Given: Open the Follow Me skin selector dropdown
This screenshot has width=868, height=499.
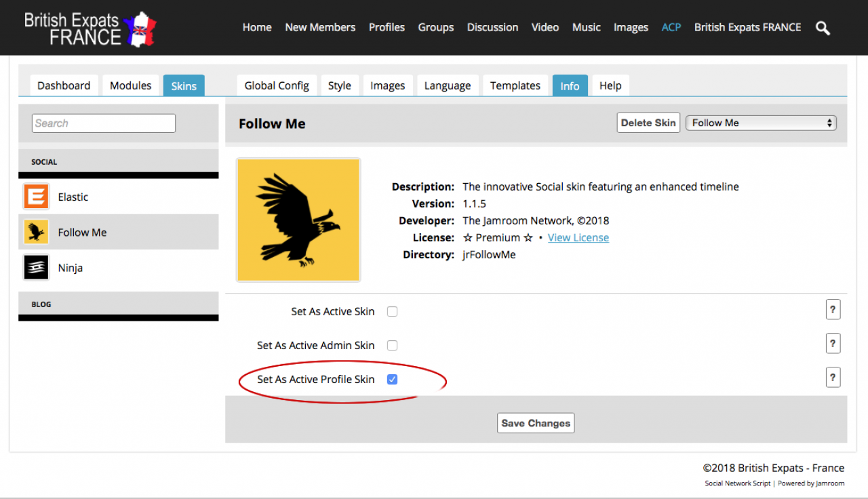Looking at the screenshot, I should [762, 123].
